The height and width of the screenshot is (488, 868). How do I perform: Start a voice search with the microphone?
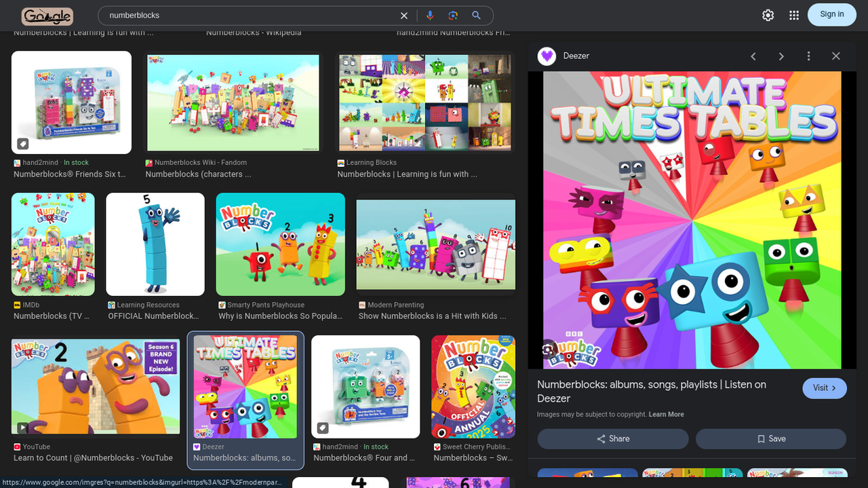pyautogui.click(x=430, y=15)
